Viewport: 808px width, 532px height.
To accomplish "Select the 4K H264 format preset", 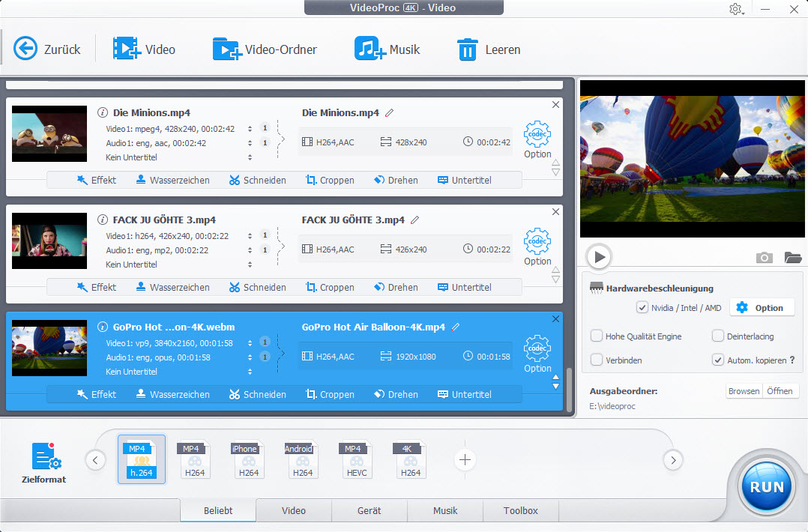I will (410, 459).
